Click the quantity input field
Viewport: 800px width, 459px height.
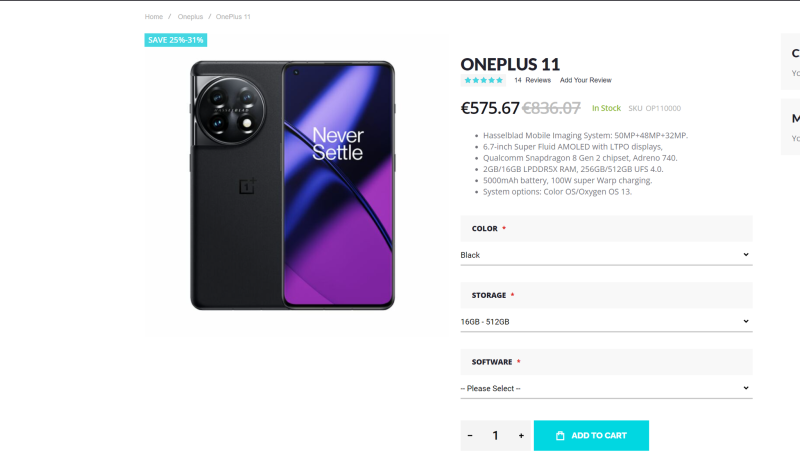coord(495,436)
